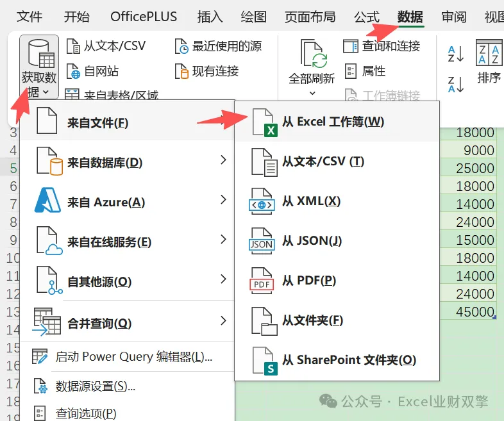The width and height of the screenshot is (504, 421).
Task: Click 来自数据库 cylinder file icon
Action: (49, 161)
